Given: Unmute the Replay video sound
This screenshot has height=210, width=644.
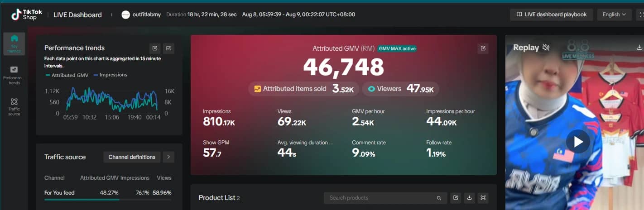Looking at the screenshot, I should click(546, 48).
